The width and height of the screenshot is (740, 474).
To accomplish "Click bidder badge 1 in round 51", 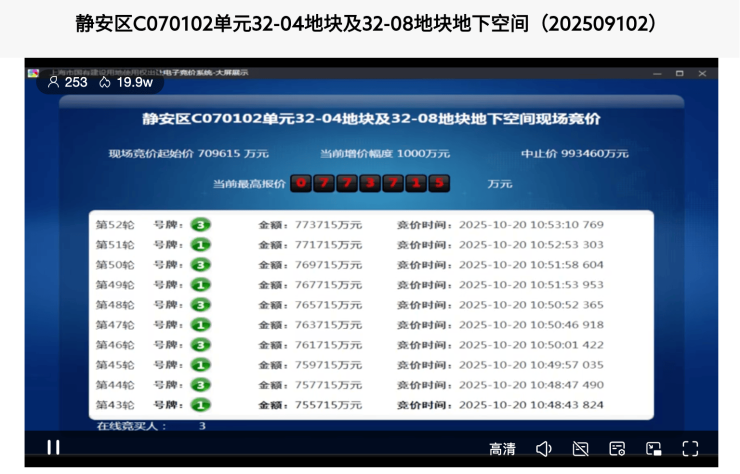I will pos(201,245).
